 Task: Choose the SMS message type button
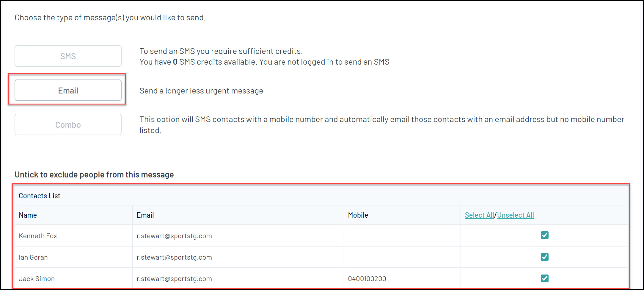68,56
